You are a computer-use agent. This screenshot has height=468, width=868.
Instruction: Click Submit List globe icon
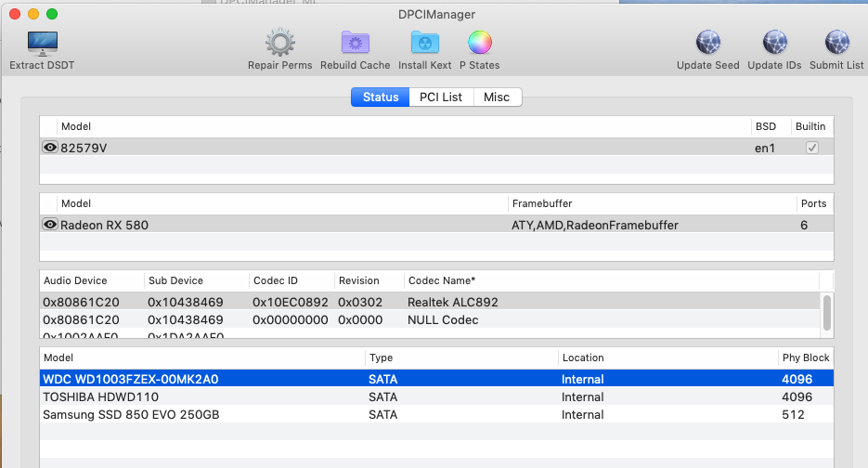tap(836, 43)
